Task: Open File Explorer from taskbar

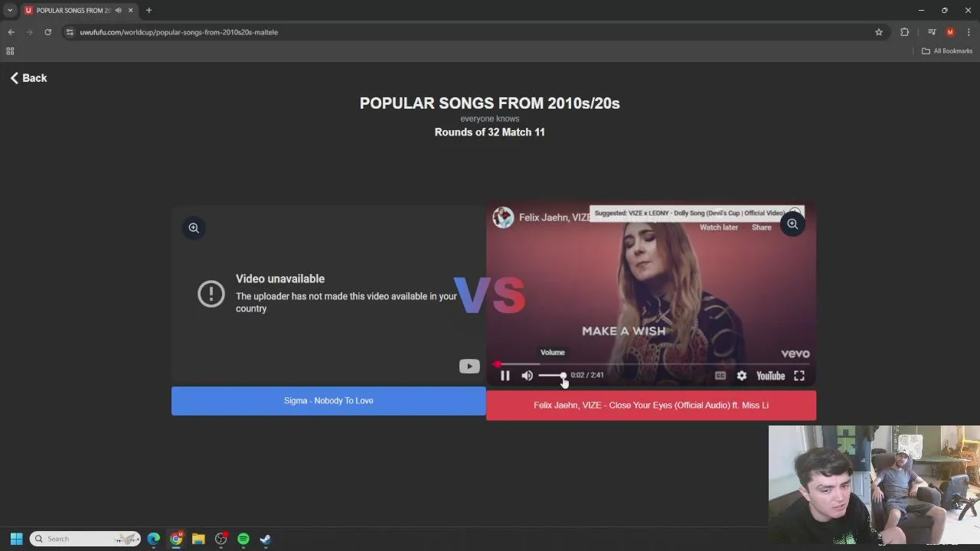Action: click(x=198, y=539)
